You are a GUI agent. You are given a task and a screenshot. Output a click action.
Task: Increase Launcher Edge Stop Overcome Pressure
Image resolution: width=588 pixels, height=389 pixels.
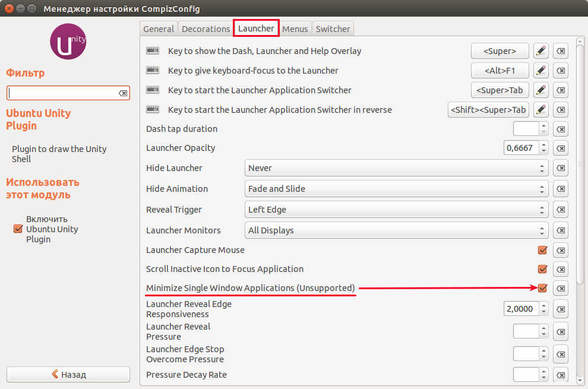click(543, 351)
